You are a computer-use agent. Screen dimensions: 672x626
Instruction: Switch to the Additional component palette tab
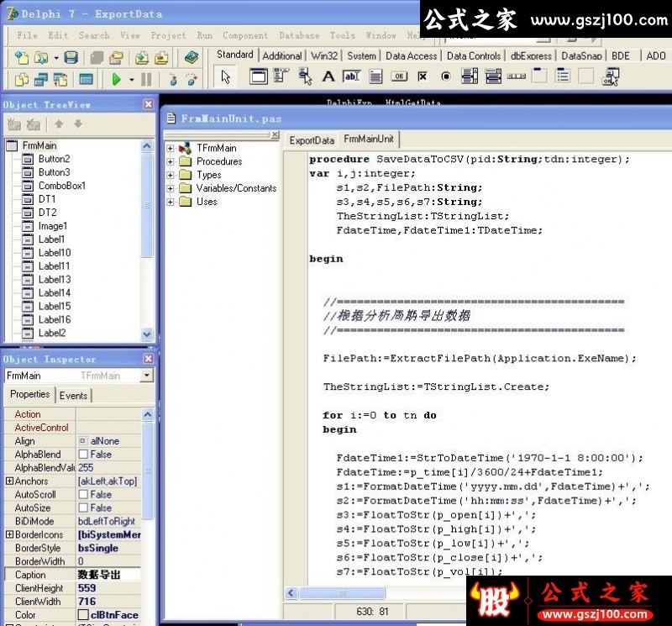click(x=281, y=55)
